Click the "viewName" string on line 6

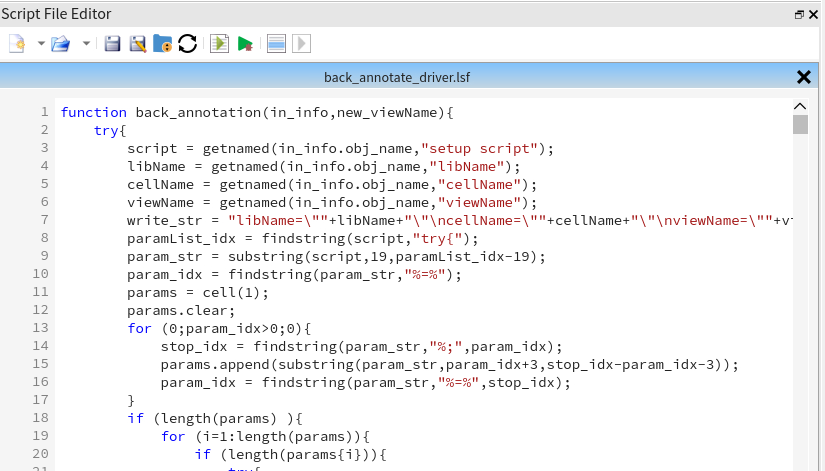click(x=479, y=202)
